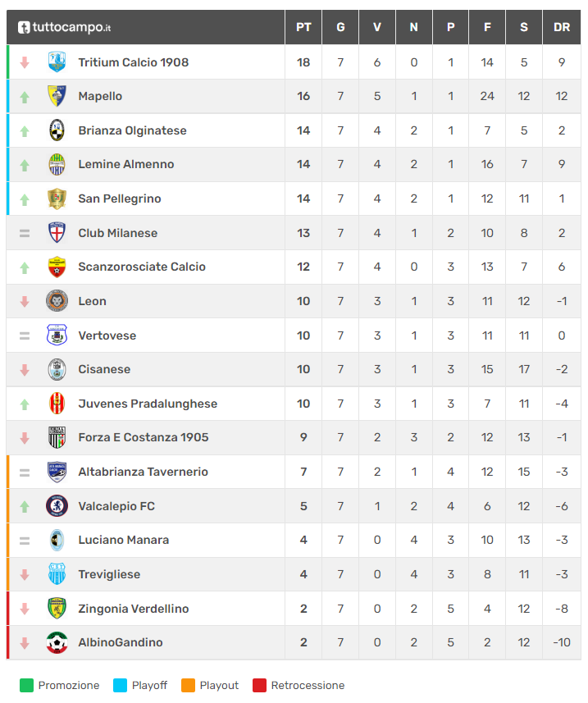Click the red down arrow beside Trevigliese
Viewport: 588px width, 703px height.
point(25,574)
